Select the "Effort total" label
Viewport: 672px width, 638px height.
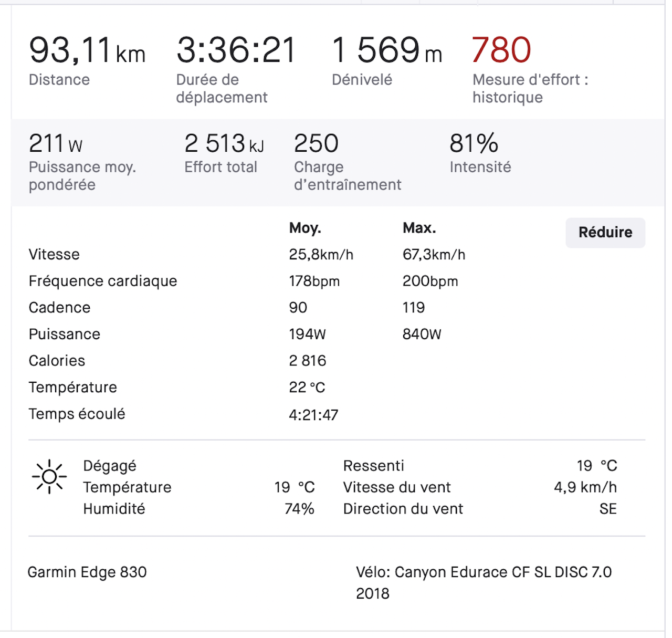click(220, 167)
